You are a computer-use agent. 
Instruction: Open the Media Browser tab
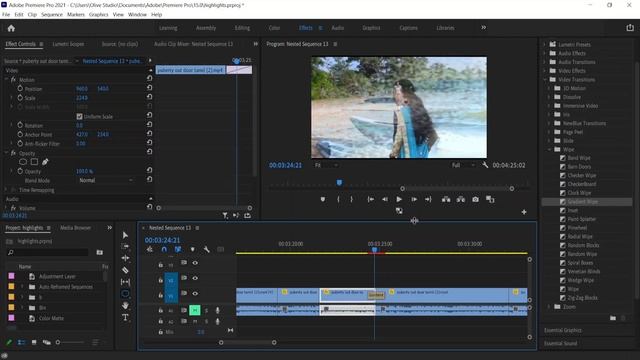coord(76,228)
